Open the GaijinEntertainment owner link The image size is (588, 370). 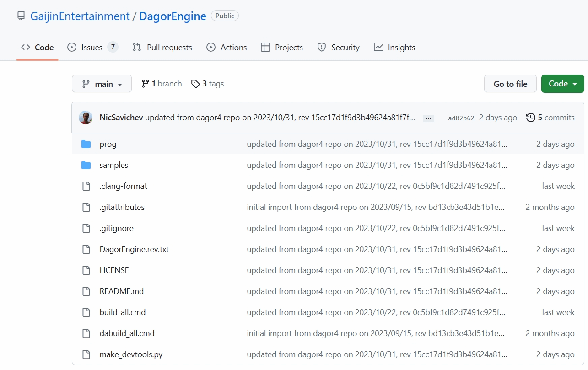tap(80, 16)
